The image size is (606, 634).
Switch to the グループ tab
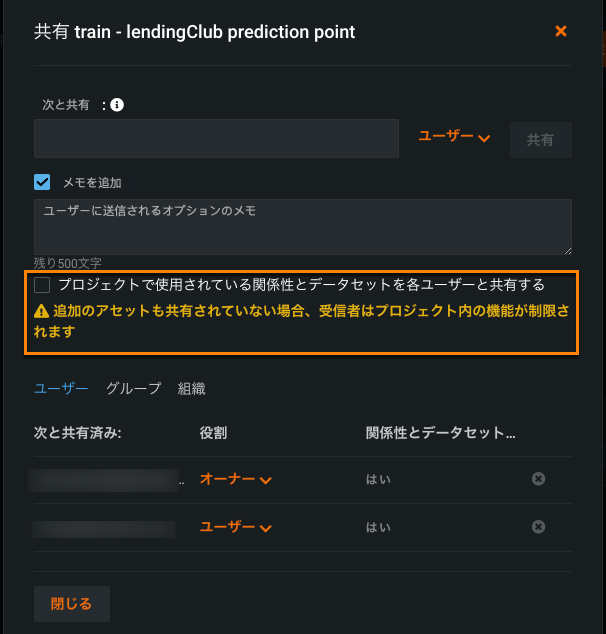point(133,389)
